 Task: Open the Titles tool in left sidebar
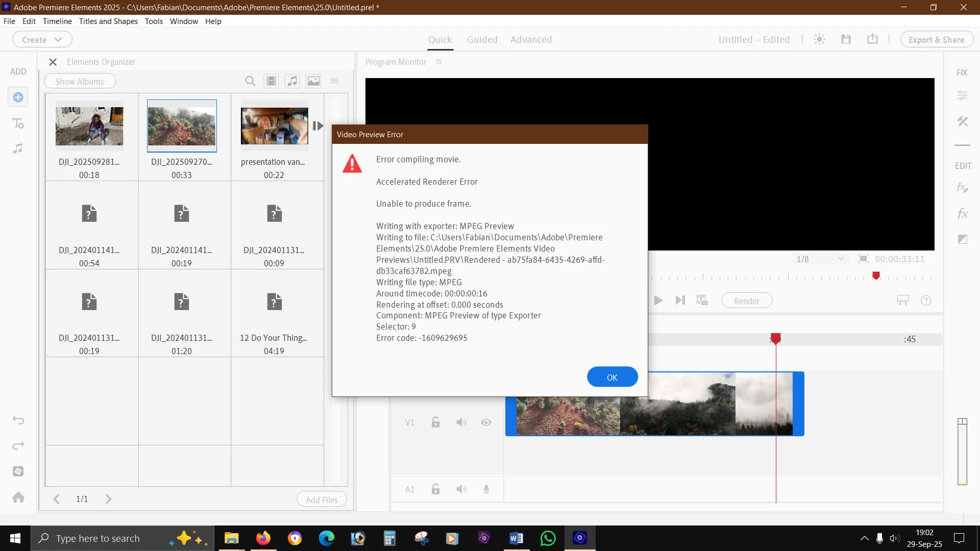coord(18,123)
